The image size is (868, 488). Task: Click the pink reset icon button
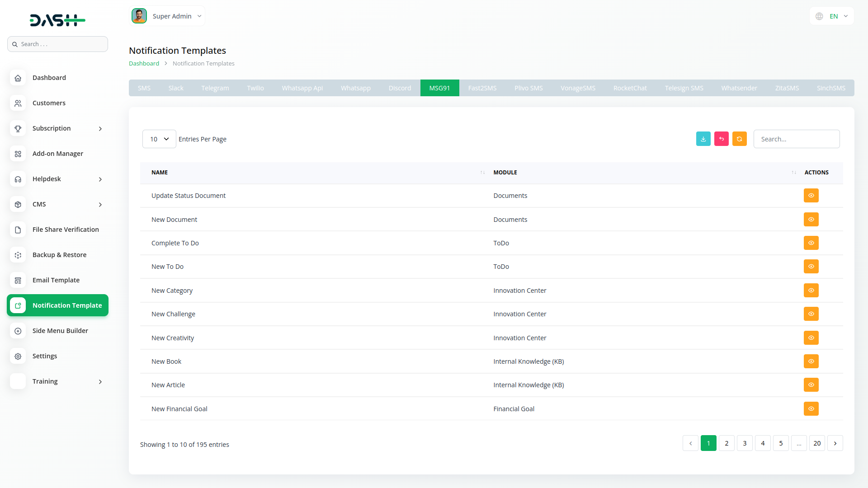point(721,139)
